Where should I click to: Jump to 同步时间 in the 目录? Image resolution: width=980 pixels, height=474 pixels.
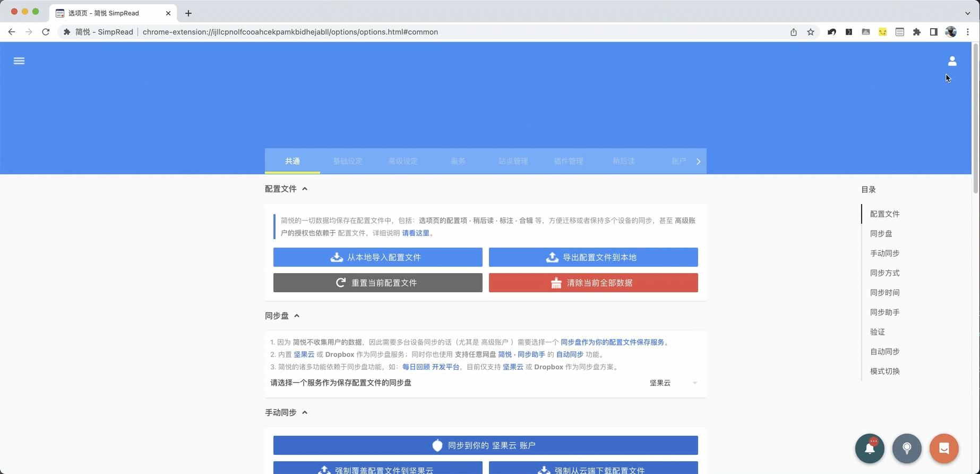[884, 292]
